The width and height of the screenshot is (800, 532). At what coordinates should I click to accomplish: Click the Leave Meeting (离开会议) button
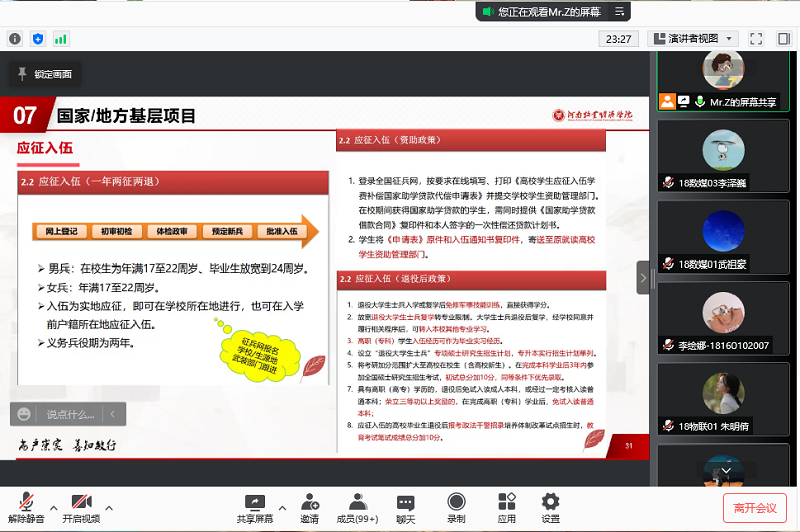click(x=754, y=507)
